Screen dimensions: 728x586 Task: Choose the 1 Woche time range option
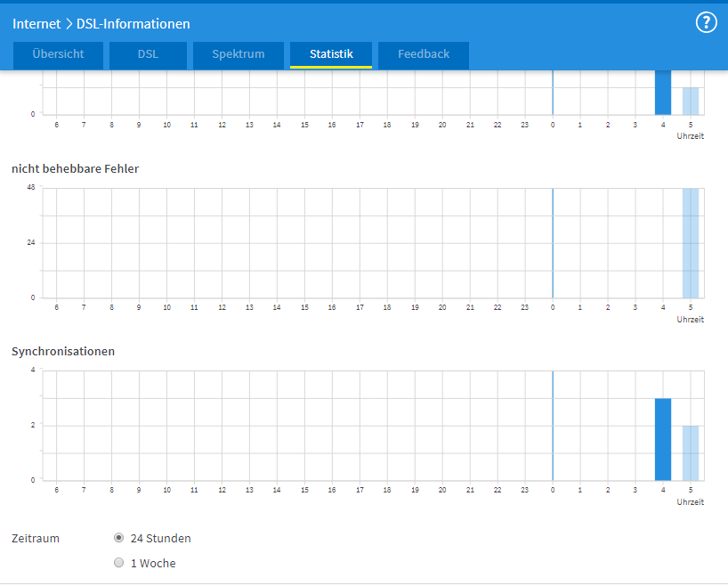(119, 563)
